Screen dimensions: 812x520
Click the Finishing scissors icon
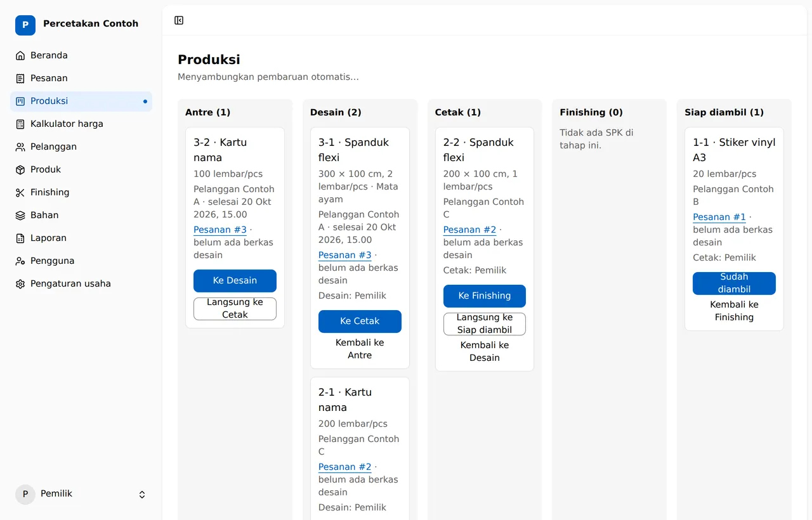point(20,192)
